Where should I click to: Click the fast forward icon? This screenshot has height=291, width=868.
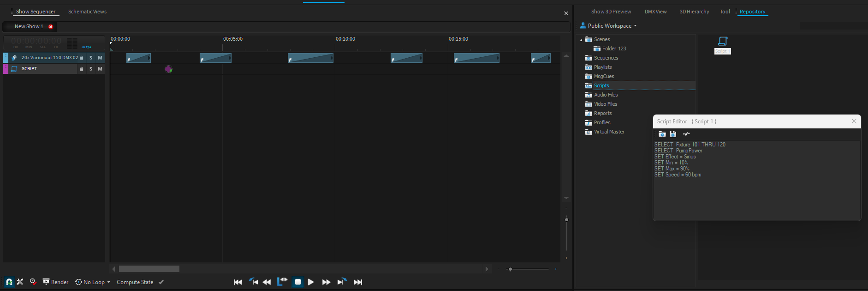[x=326, y=282]
